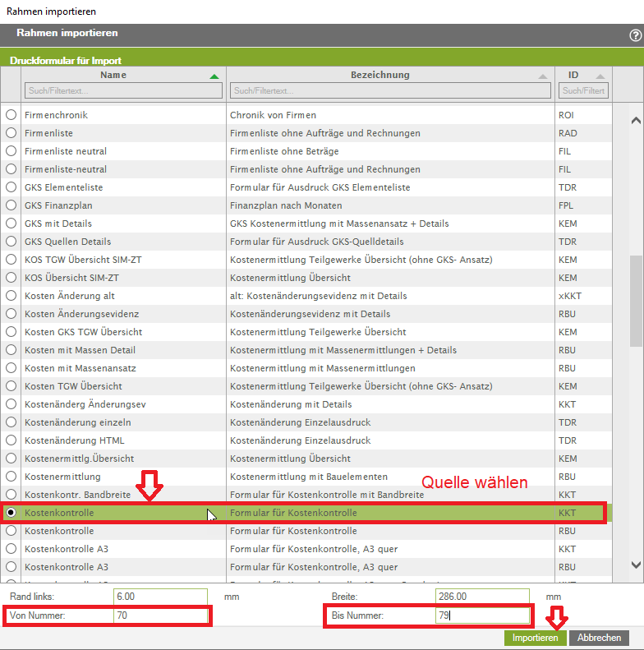The height and width of the screenshot is (650, 644).
Task: Select the GKS Finanzplan radio button
Action: click(x=11, y=205)
